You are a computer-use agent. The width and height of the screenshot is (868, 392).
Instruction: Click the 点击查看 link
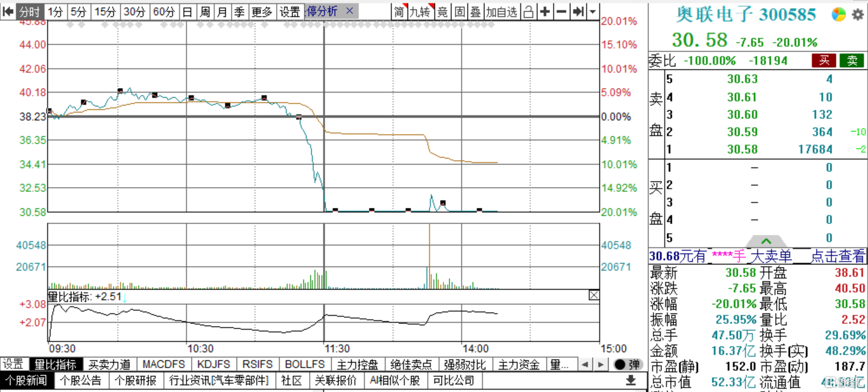(x=837, y=256)
